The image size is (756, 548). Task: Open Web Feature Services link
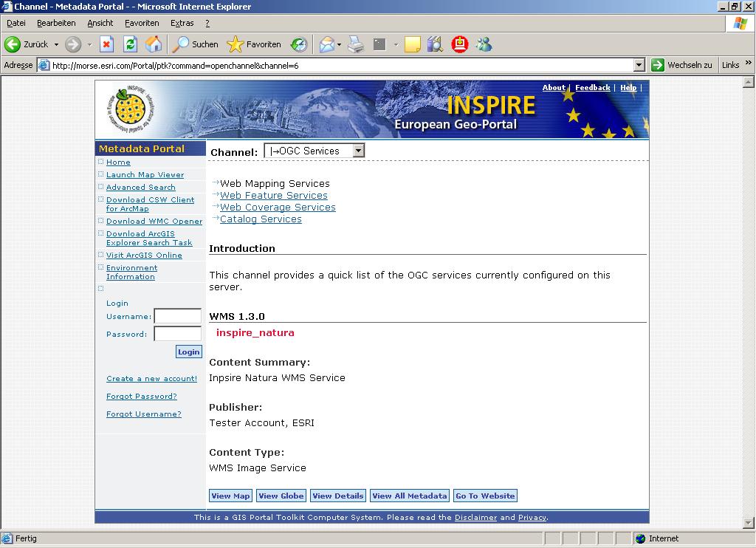click(273, 196)
